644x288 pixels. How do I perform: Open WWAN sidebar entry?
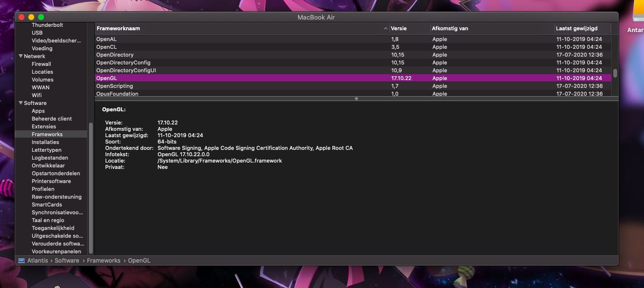tap(41, 87)
